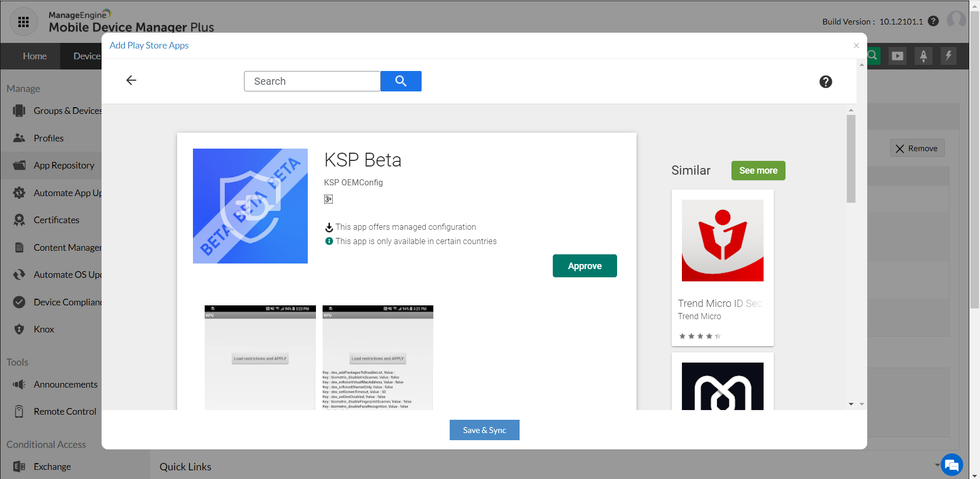Click the lightning bolt quick actions icon
The height and width of the screenshot is (479, 980).
pyautogui.click(x=948, y=56)
